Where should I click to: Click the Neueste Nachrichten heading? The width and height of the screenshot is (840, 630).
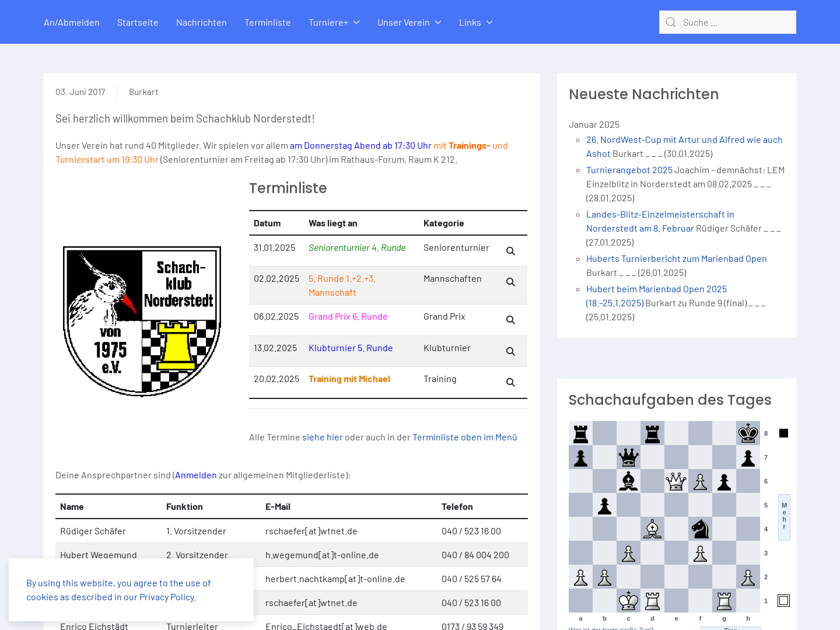[643, 94]
